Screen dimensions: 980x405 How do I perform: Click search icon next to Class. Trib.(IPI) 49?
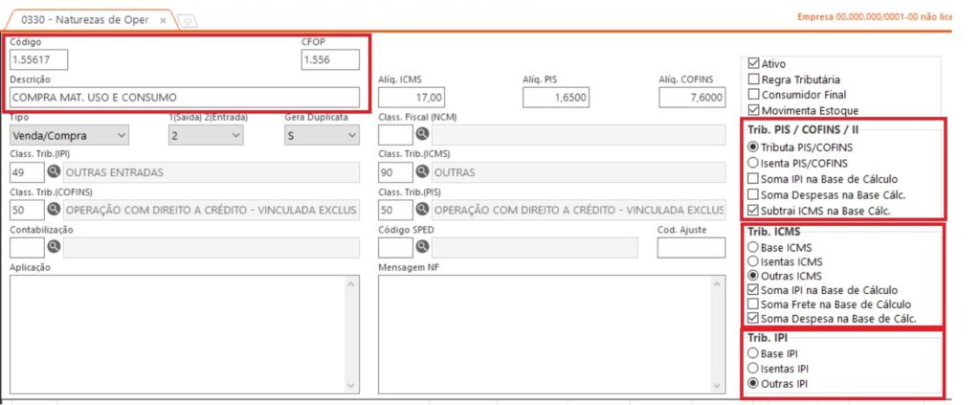[x=54, y=172]
